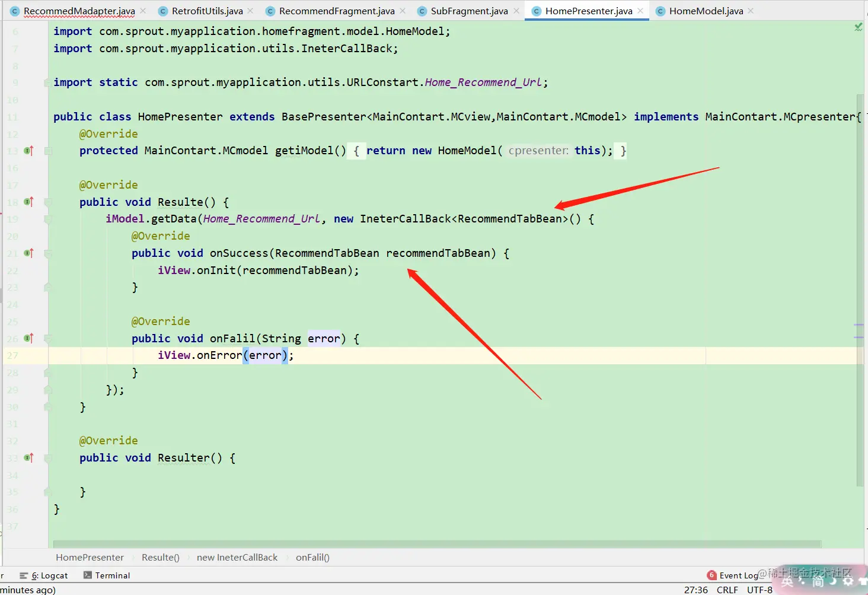
Task: Switch to RecommedMadapter.java tab
Action: pos(79,11)
